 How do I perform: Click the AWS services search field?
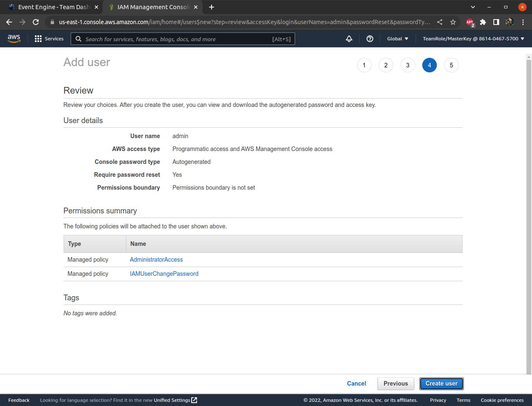click(183, 39)
